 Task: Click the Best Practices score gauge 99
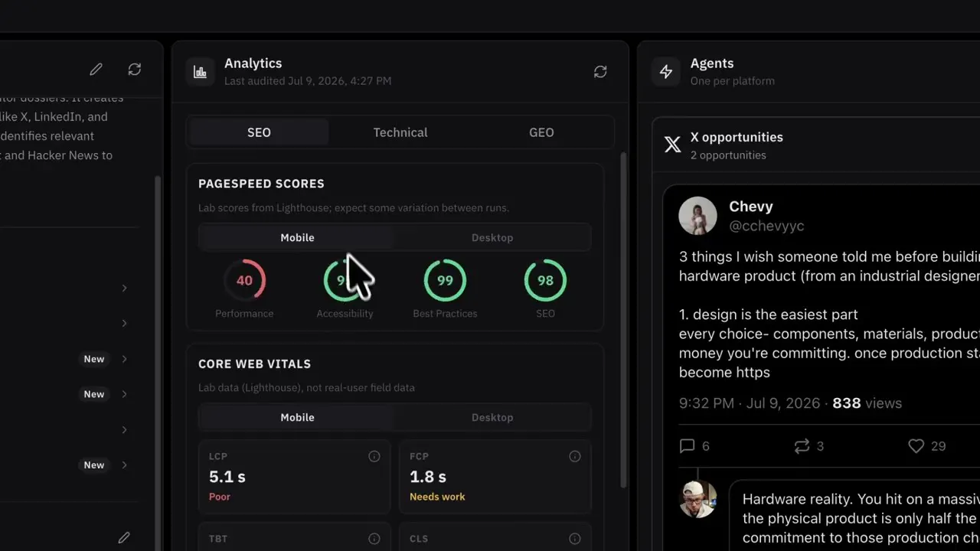[x=445, y=280]
